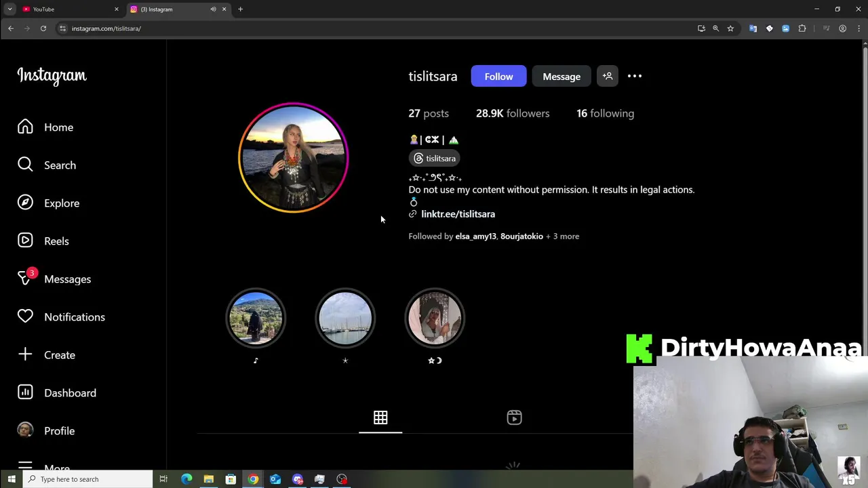The width and height of the screenshot is (868, 488).
Task: Expand the tab search dropdown arrow
Action: pyautogui.click(x=9, y=9)
